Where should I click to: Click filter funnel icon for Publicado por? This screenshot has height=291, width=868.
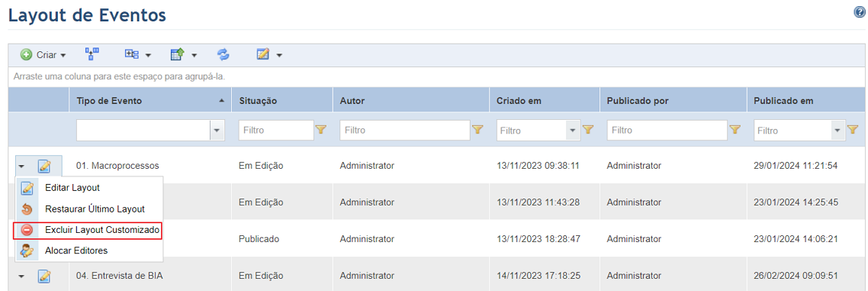(735, 131)
